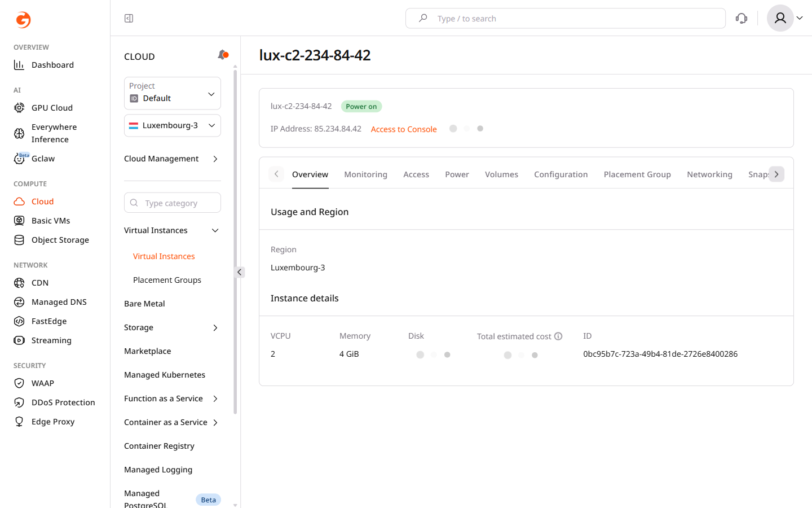Viewport: 812px width, 508px height.
Task: Switch to the Access tab
Action: tap(416, 174)
